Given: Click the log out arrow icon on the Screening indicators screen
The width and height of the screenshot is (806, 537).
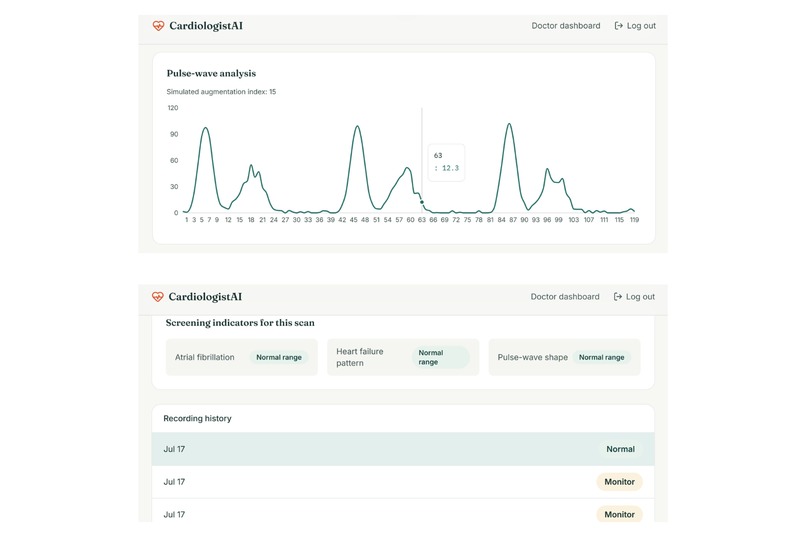Looking at the screenshot, I should (x=617, y=297).
